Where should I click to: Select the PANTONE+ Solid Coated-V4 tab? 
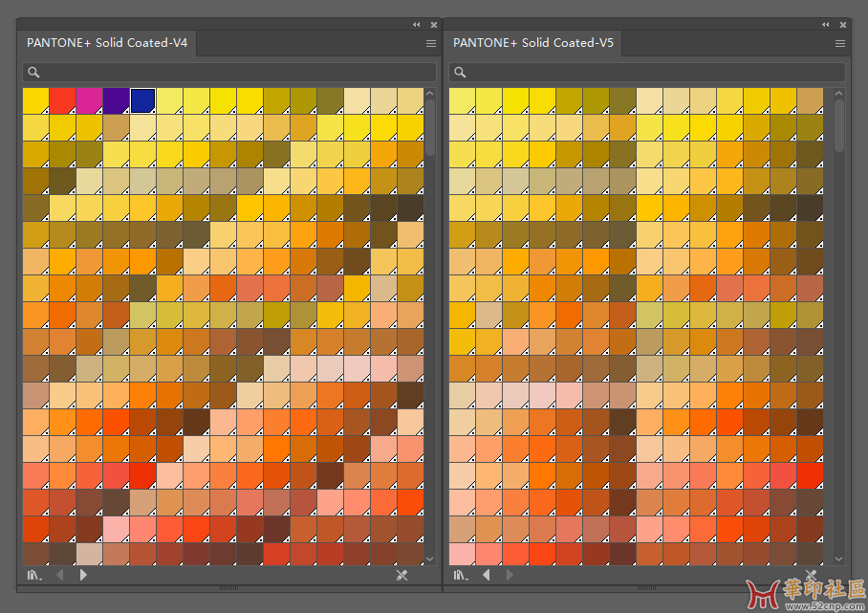pos(107,43)
